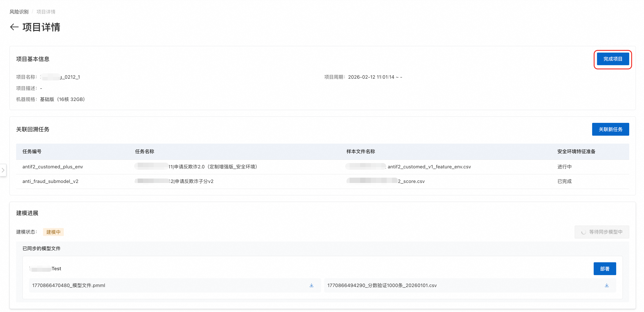Click the 任务编号 column header

point(32,151)
